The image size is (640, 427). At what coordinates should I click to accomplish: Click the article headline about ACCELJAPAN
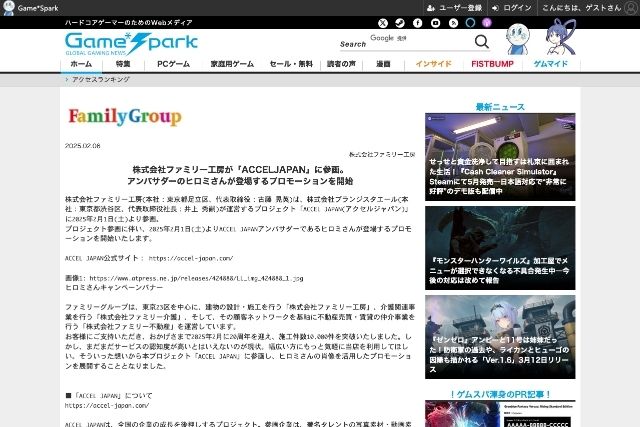[x=240, y=175]
